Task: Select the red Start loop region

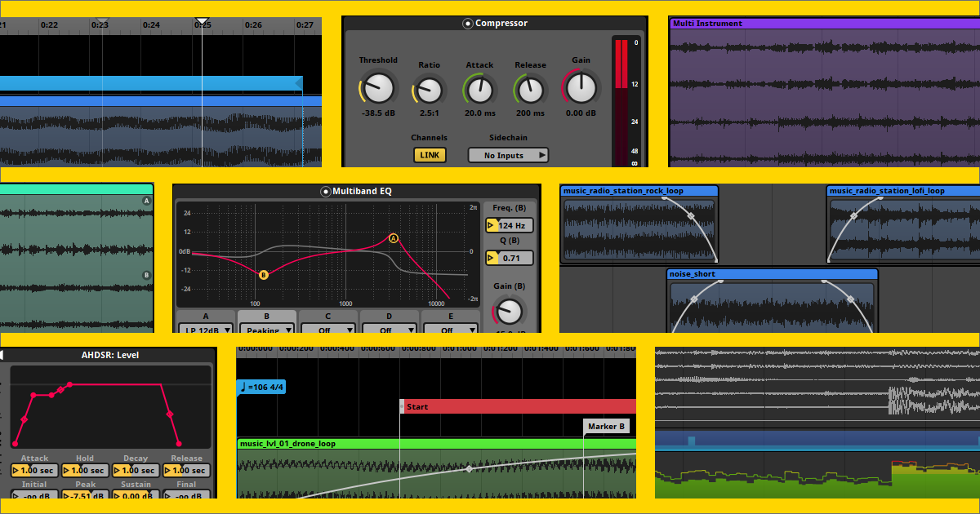Action: [518, 406]
